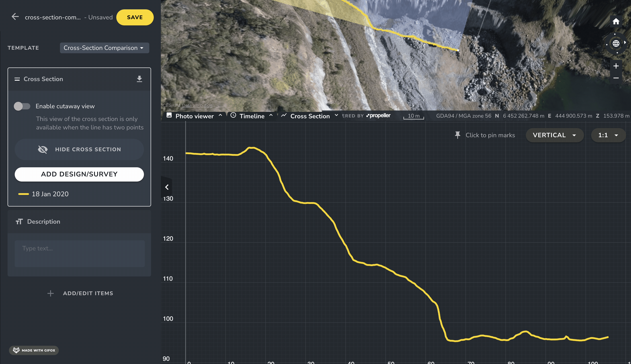
Task: Click the Z 153.978 m elevation readout
Action: click(x=613, y=116)
